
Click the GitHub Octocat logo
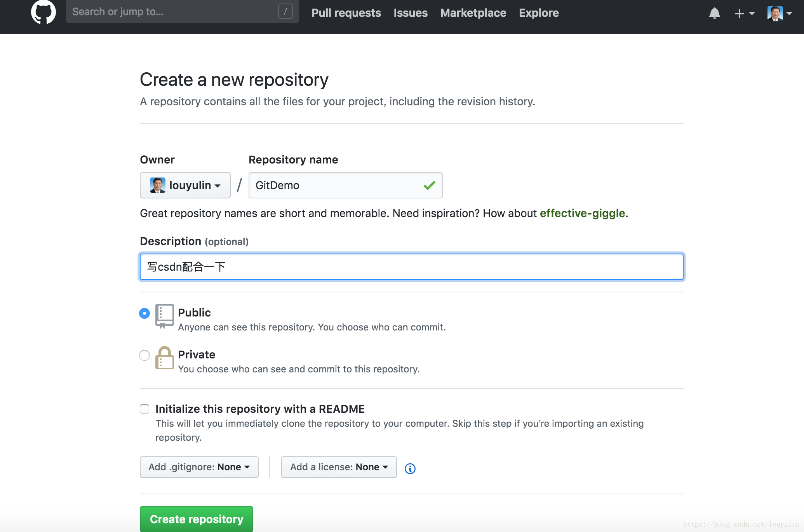44,12
